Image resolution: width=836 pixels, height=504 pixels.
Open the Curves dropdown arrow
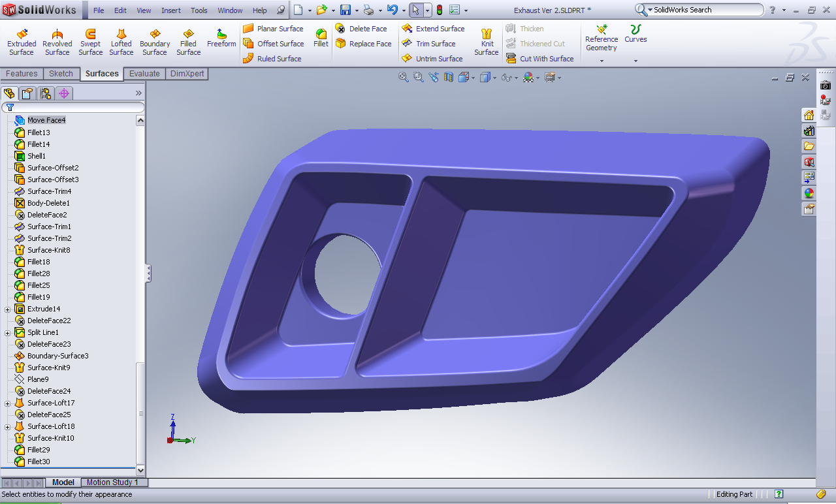635,61
